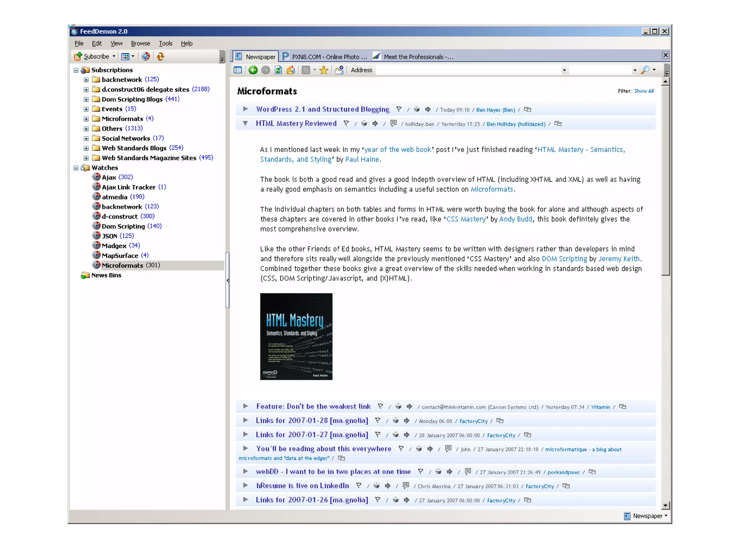Expand the Web Standards Blogs folder
Image resolution: width=746 pixels, height=560 pixels.
[86, 148]
